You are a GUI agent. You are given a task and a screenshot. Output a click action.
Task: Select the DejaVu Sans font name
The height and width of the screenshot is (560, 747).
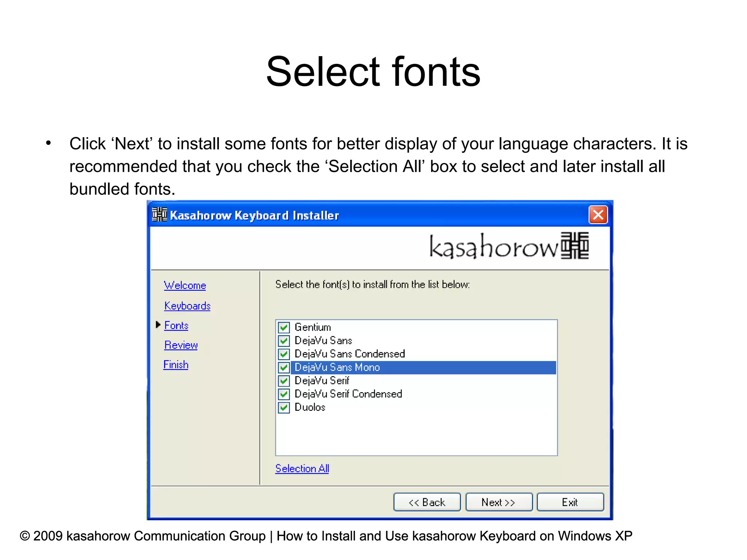click(x=323, y=341)
